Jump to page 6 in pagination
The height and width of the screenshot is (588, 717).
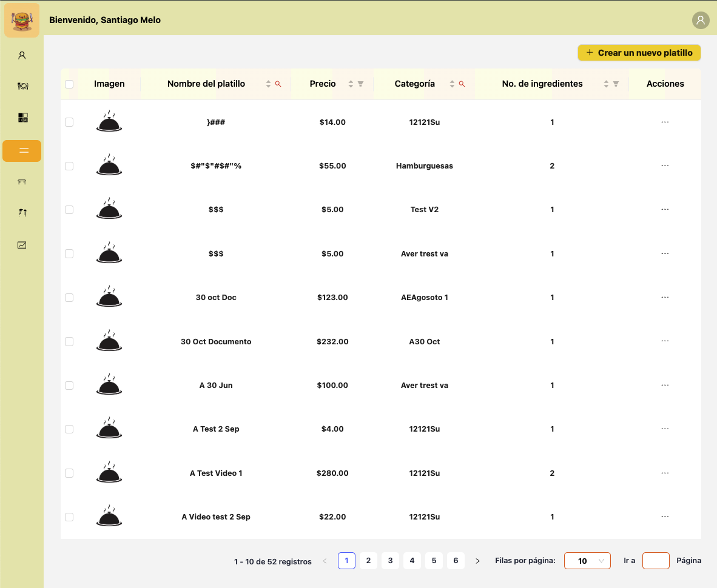456,561
